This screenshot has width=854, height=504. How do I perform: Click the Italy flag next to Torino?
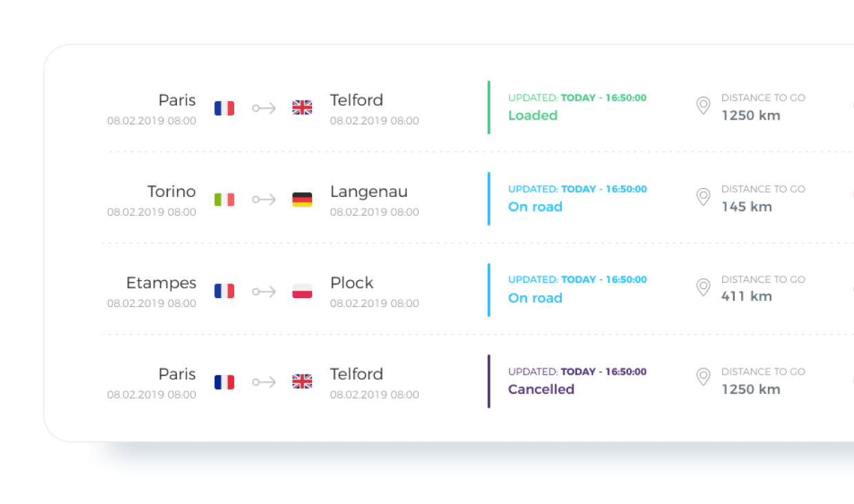tap(225, 200)
